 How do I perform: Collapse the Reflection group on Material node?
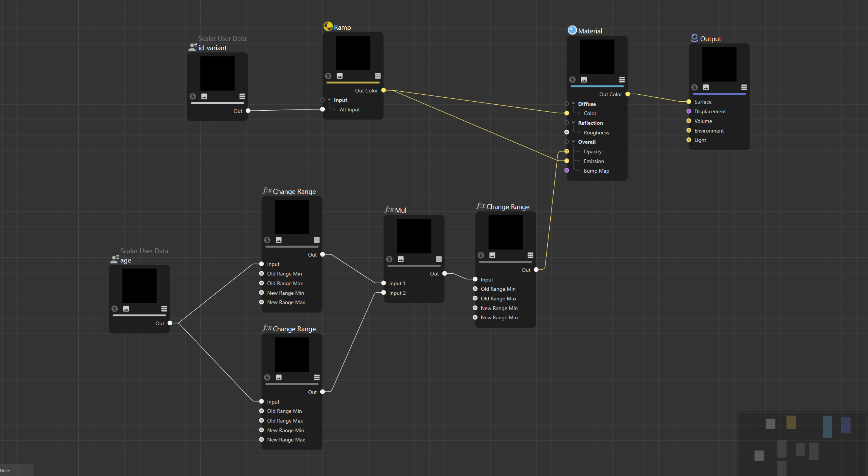pos(573,123)
